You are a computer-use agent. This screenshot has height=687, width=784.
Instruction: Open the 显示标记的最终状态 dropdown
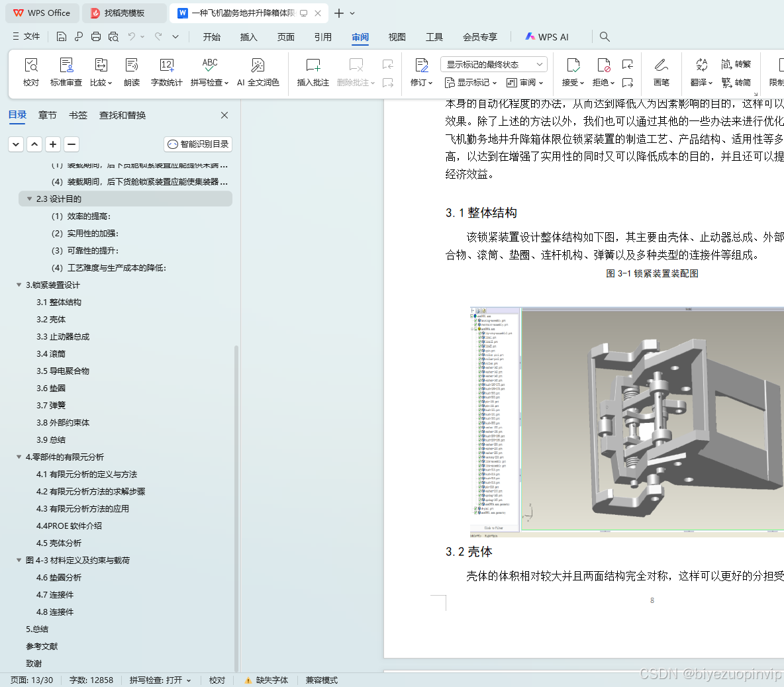click(493, 64)
